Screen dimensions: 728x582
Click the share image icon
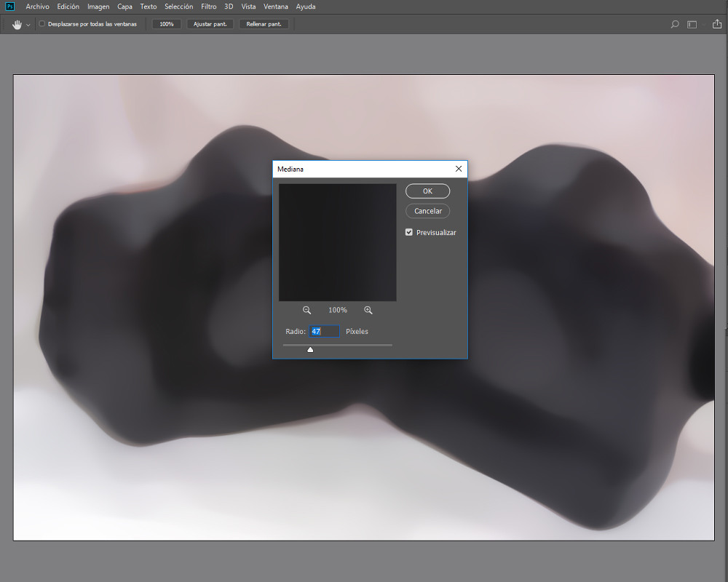pos(717,24)
